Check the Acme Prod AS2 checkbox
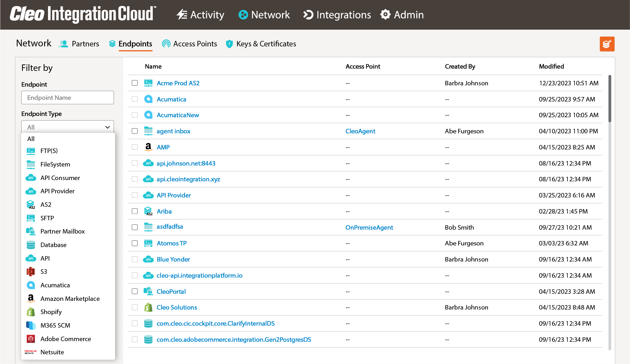Image resolution: width=630 pixels, height=364 pixels. click(135, 83)
